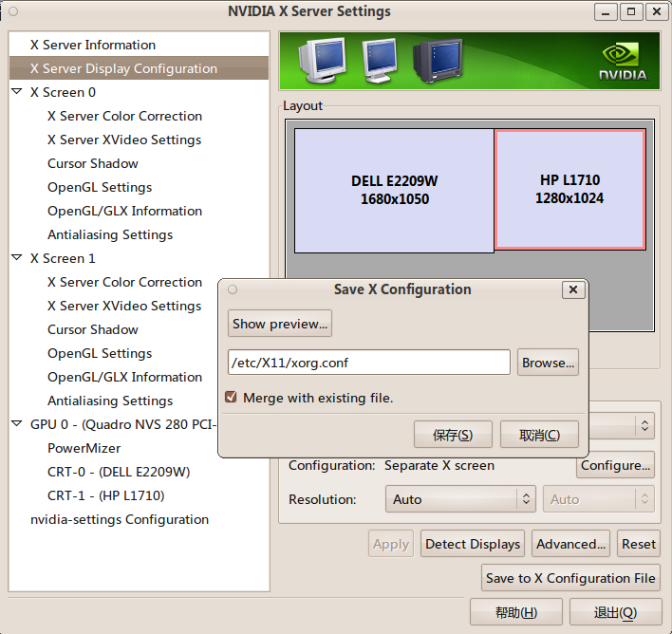Click the disabled Apply button
Image resolution: width=672 pixels, height=634 pixels.
point(391,544)
